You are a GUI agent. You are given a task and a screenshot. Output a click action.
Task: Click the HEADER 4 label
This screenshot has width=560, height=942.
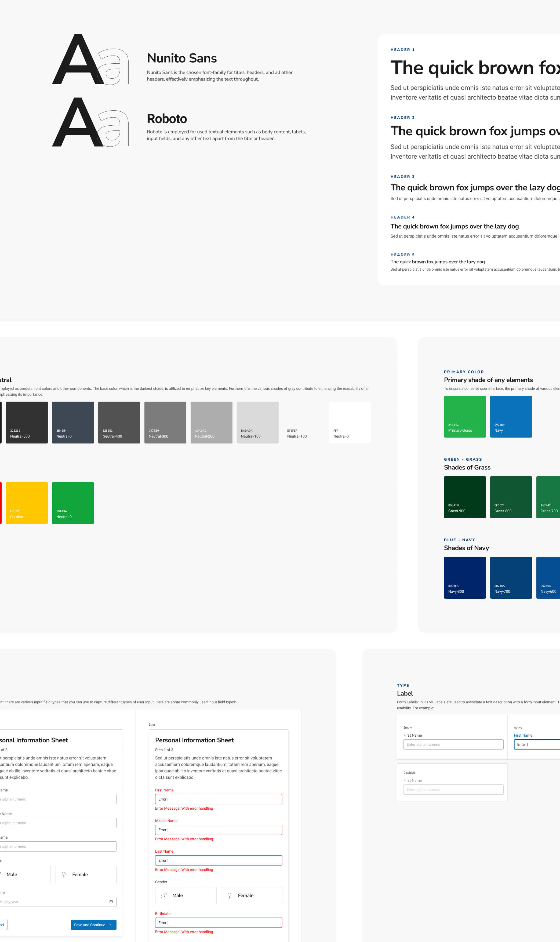tap(403, 217)
